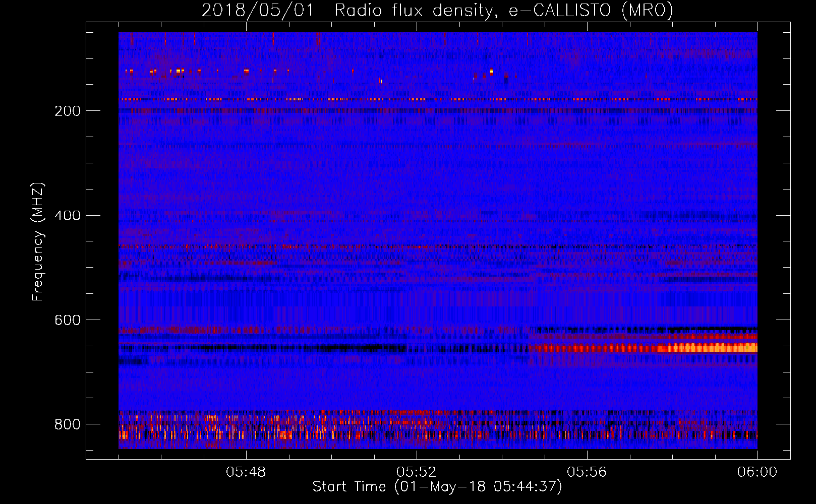Click the 06:00 time tick label

[757, 472]
